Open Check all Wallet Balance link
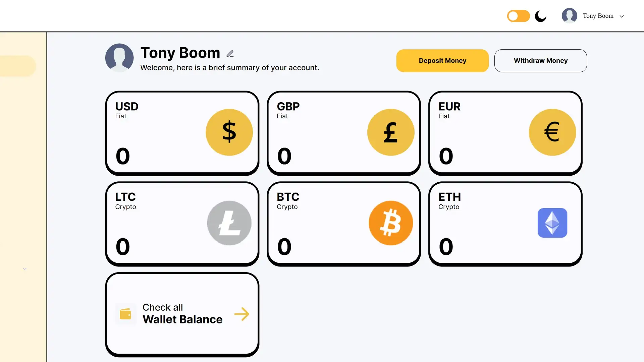This screenshot has width=644, height=362. pyautogui.click(x=182, y=314)
